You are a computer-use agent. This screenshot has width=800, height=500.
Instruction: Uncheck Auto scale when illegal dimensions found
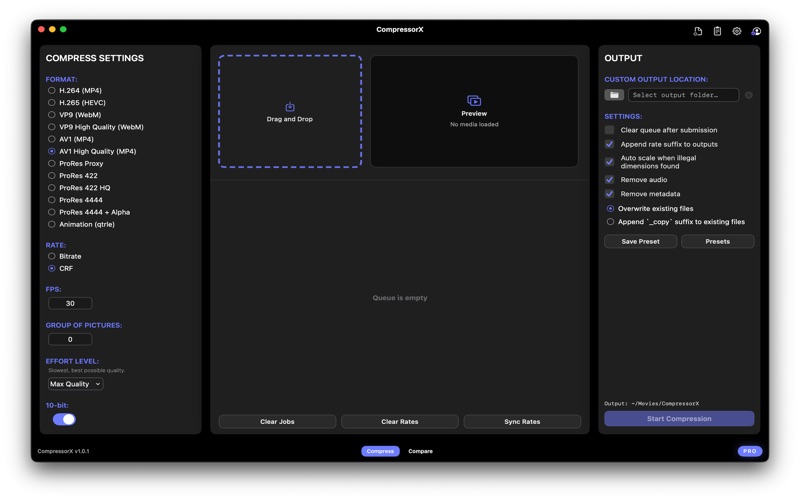tap(609, 162)
